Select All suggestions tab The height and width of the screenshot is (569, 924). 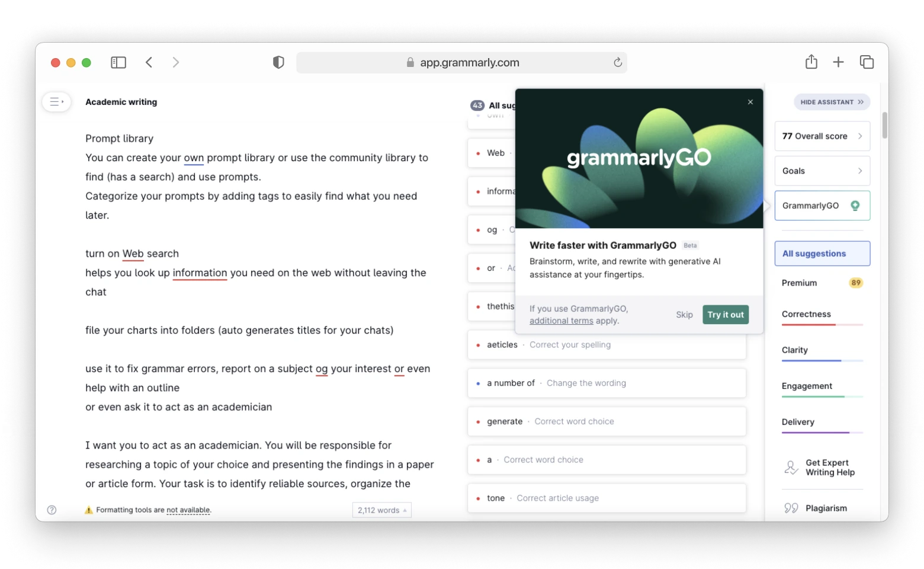(x=822, y=254)
